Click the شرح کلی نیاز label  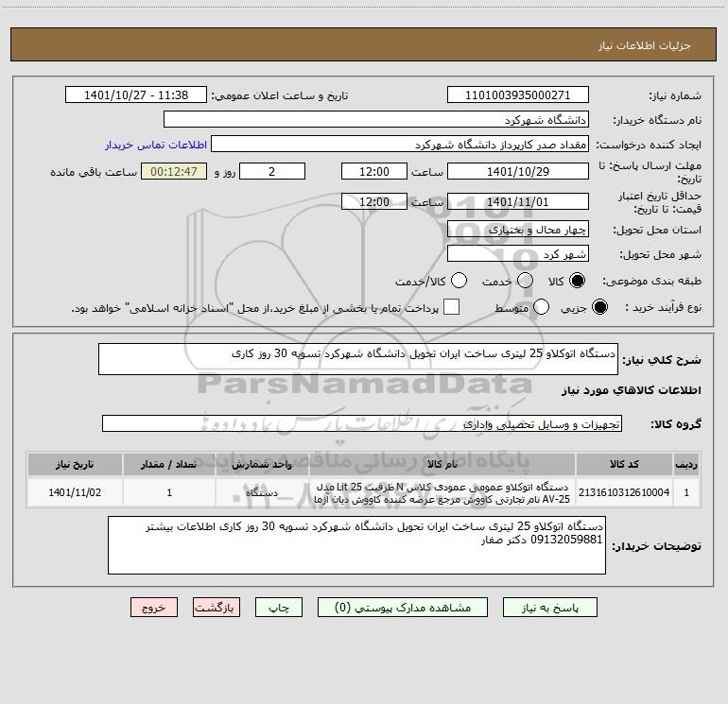[x=662, y=360]
